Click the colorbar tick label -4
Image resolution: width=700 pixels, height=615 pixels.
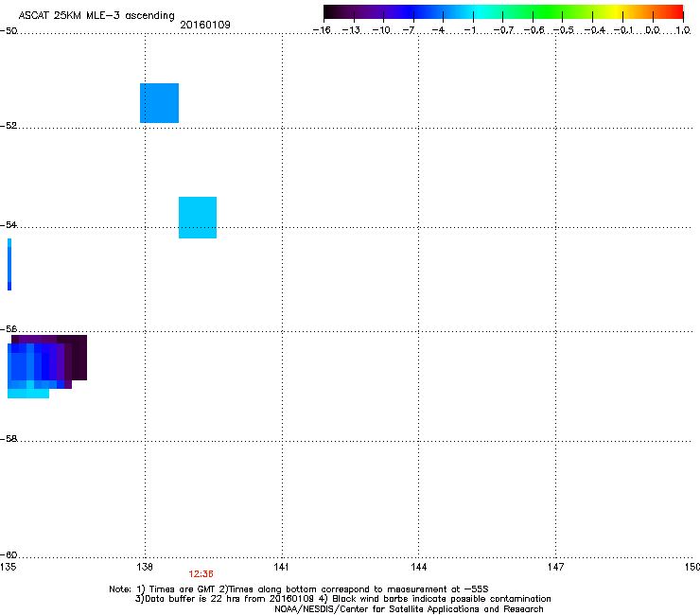(438, 30)
